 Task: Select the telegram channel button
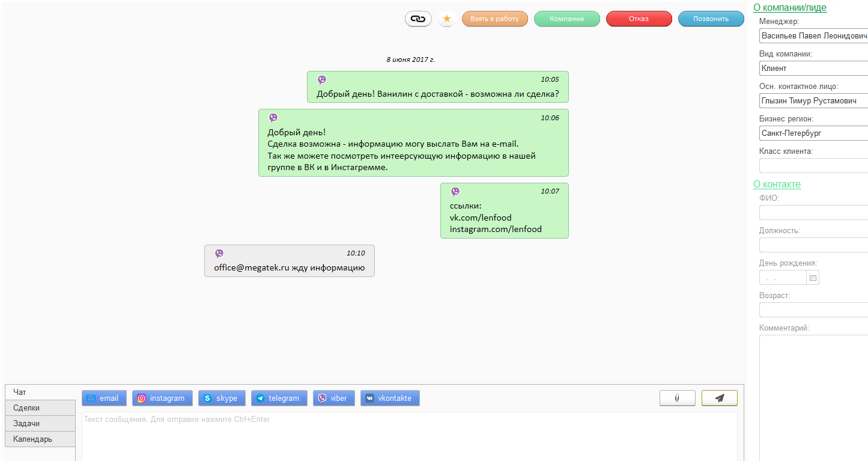point(279,398)
